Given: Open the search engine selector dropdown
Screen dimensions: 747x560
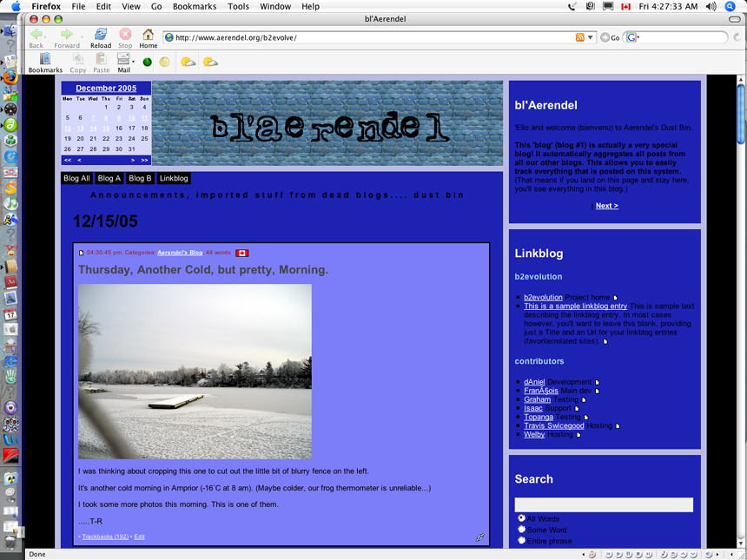Looking at the screenshot, I should (633, 37).
